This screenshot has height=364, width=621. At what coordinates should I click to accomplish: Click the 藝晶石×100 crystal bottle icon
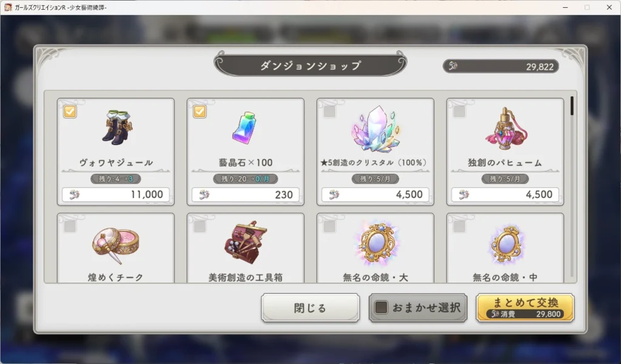point(245,127)
